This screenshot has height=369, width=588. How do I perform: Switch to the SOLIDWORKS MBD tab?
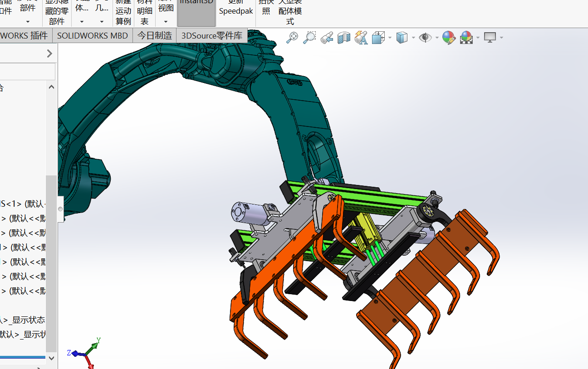click(93, 35)
